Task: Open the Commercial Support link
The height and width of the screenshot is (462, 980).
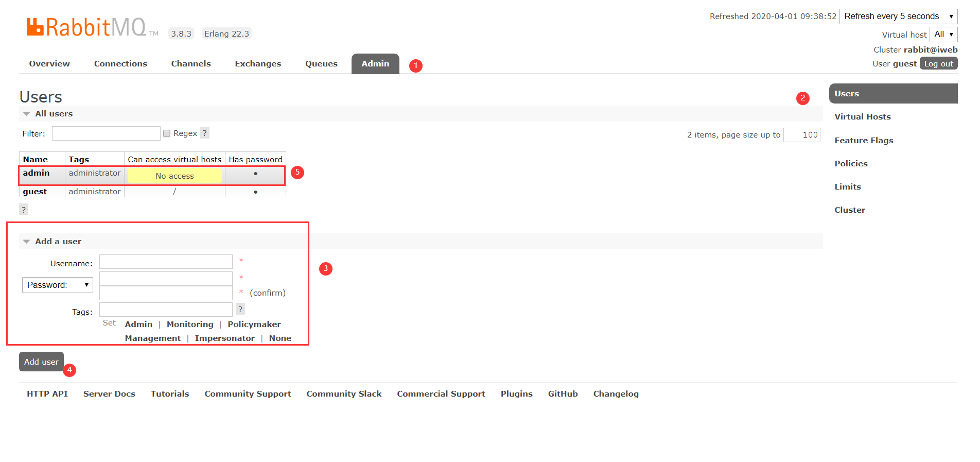Action: click(x=441, y=394)
